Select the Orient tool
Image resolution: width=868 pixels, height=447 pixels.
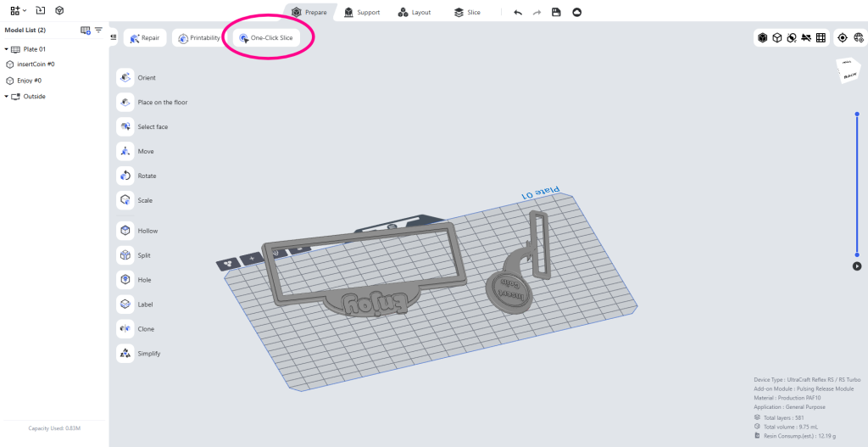(x=125, y=78)
